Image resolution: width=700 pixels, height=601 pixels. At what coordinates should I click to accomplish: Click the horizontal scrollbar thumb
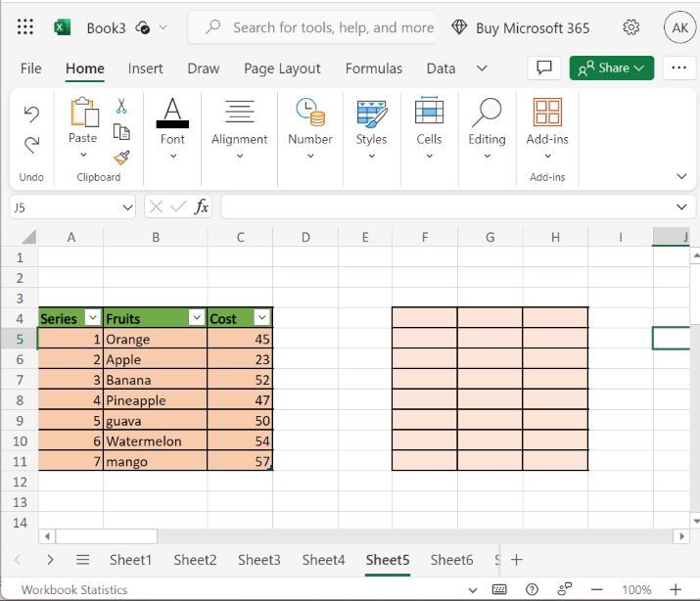107,536
